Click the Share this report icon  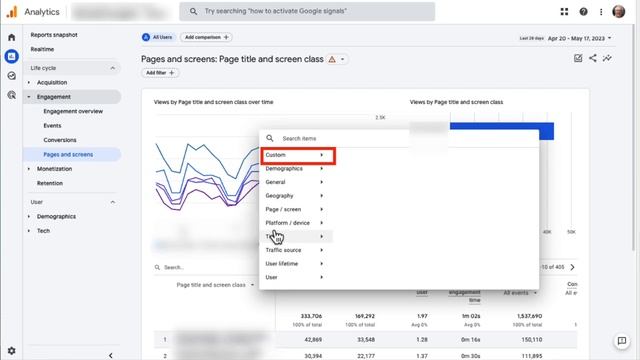tap(593, 58)
